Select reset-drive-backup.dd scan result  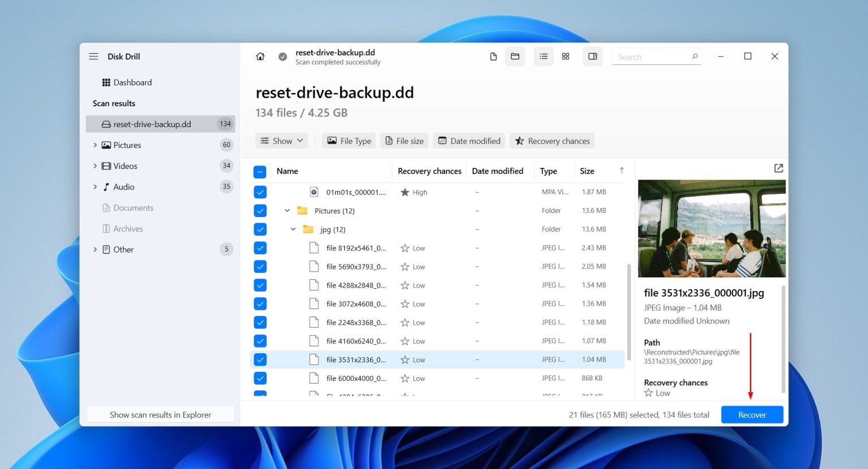pyautogui.click(x=160, y=124)
